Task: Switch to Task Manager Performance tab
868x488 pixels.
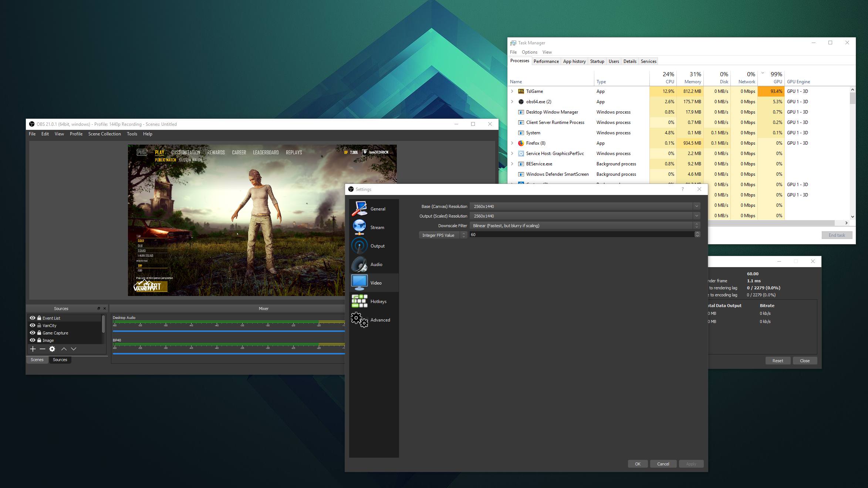Action: tap(546, 61)
